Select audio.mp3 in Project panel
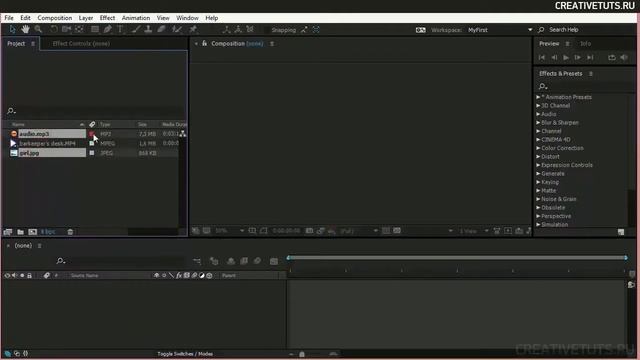Viewport: 640px width, 360px height. click(52, 133)
